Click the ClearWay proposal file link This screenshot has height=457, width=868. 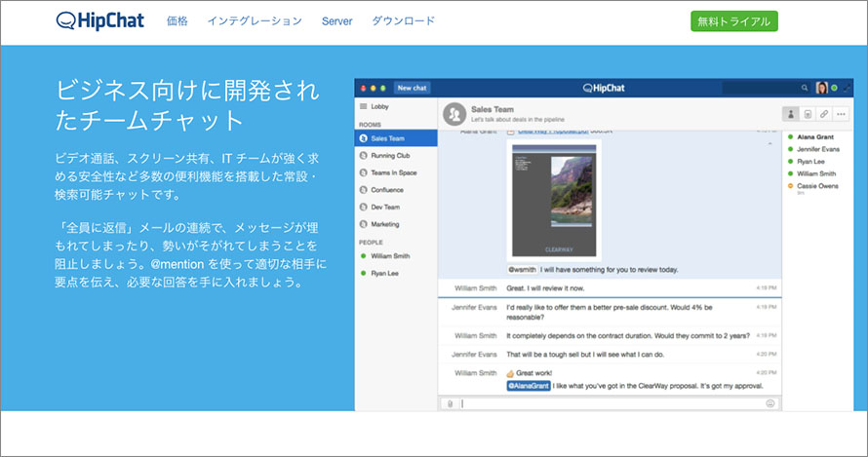[x=552, y=132]
